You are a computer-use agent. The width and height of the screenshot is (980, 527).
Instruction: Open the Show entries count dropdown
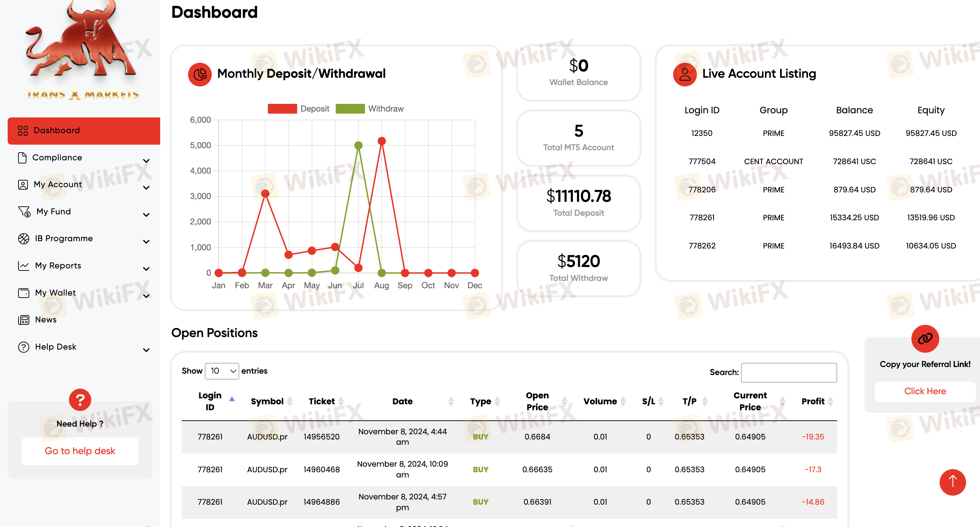tap(222, 371)
